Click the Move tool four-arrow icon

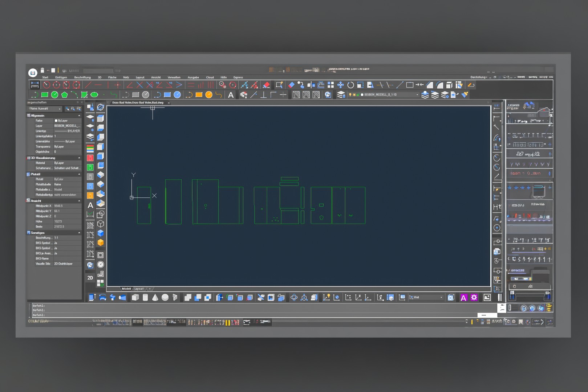(340, 85)
